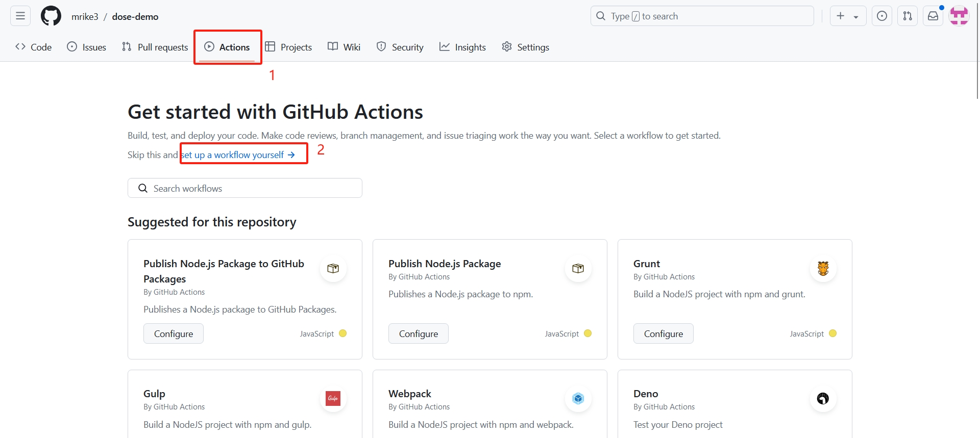Open the hamburger navigation menu
Viewport: 980px width, 438px height.
pos(20,16)
